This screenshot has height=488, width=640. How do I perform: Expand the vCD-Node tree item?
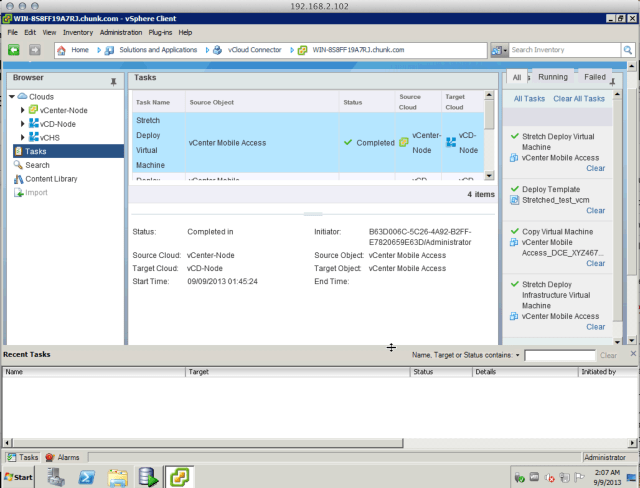pyautogui.click(x=23, y=124)
